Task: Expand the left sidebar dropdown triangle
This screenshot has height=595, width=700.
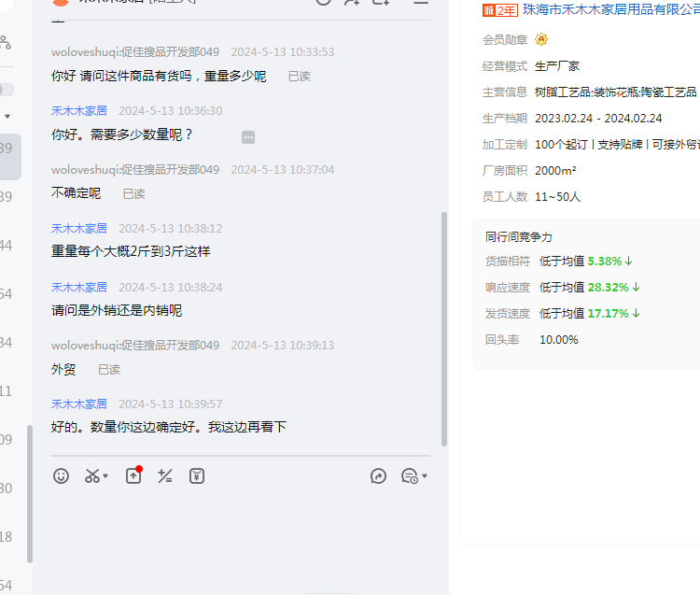Action: pyautogui.click(x=7, y=117)
